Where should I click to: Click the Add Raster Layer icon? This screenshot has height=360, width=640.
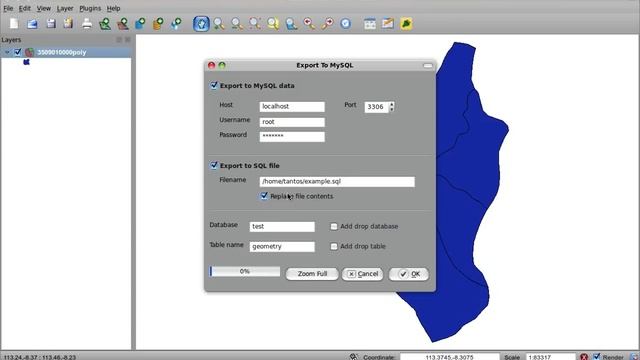click(123, 24)
